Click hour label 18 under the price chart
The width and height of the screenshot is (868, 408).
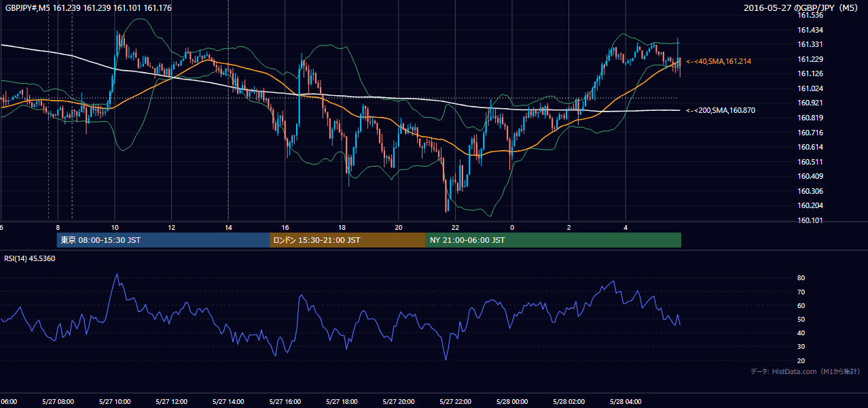[x=342, y=228]
